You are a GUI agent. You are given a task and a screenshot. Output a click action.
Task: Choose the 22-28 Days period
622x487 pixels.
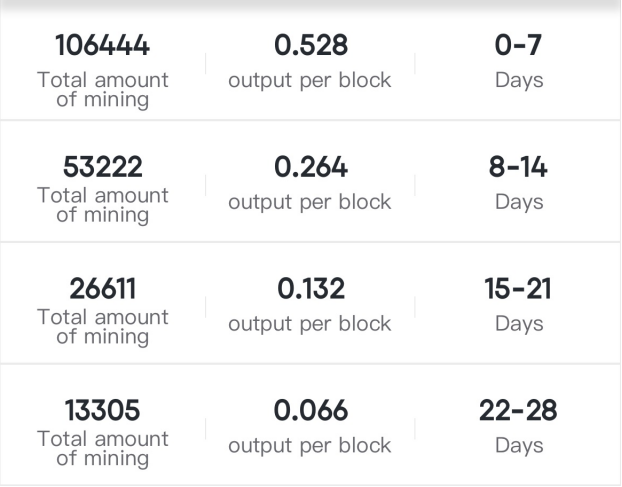coord(518,410)
